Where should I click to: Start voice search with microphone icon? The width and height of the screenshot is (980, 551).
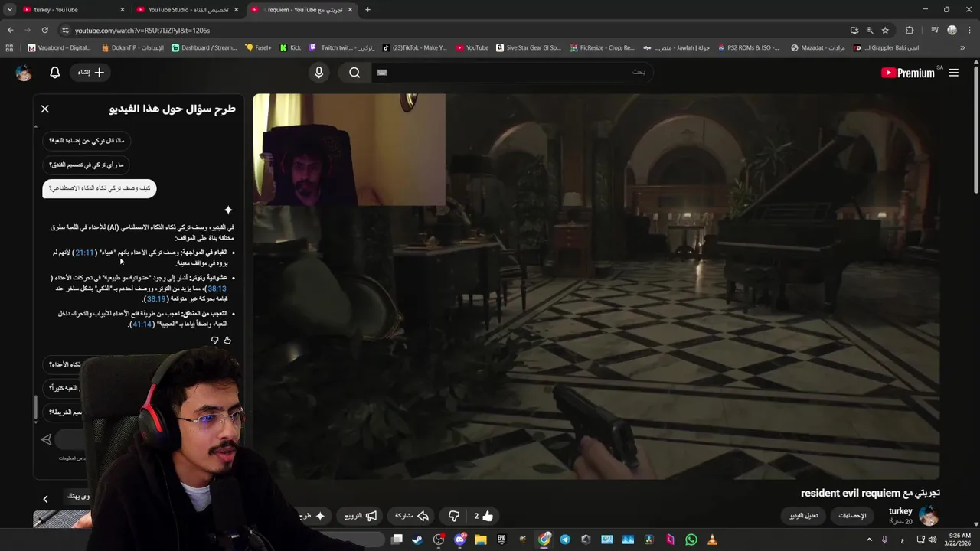point(319,72)
